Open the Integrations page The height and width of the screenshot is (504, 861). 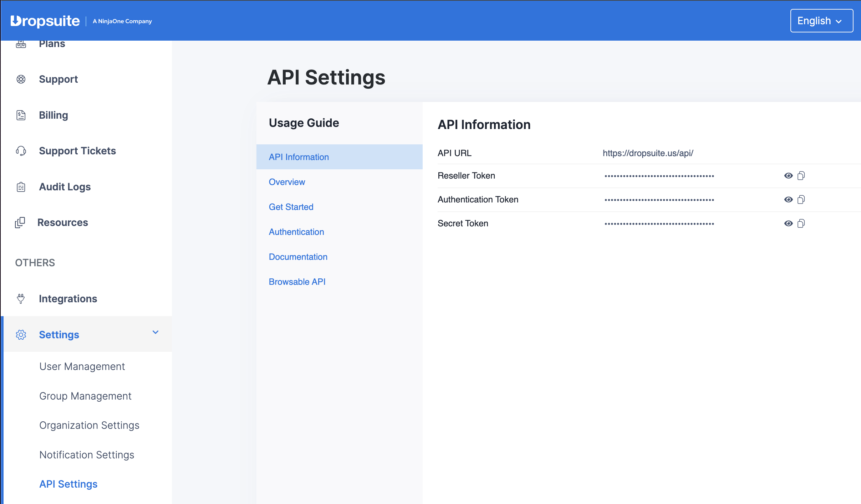click(68, 299)
